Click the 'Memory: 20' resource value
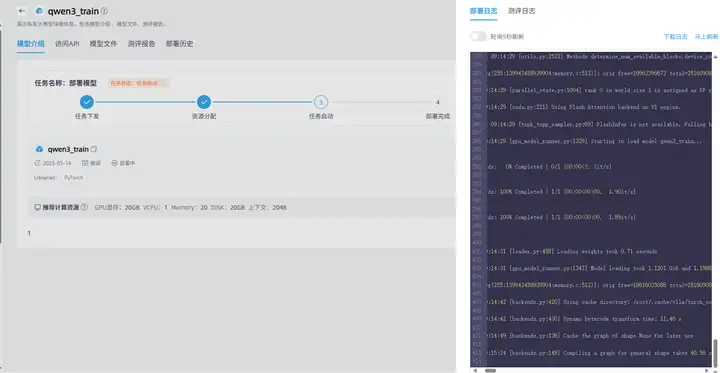The image size is (720, 373). click(x=189, y=208)
